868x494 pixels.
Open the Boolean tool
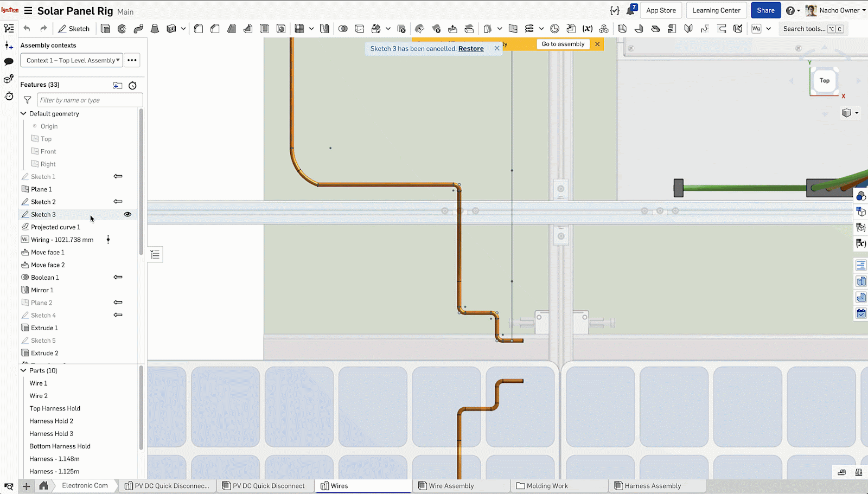(343, 29)
